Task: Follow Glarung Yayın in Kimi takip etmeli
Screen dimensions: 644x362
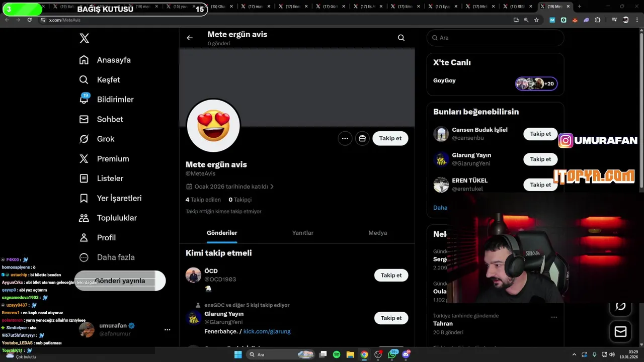Action: 391,318
